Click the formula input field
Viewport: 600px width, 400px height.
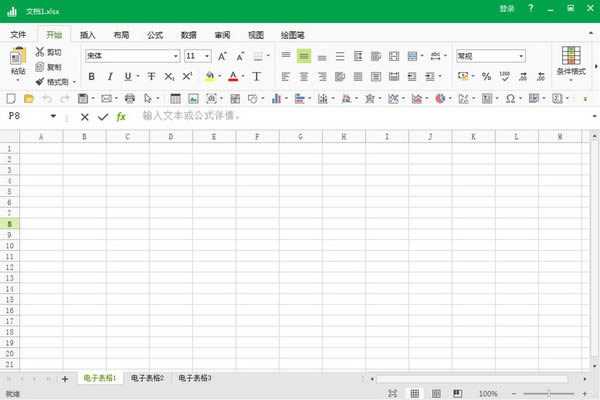pos(364,116)
